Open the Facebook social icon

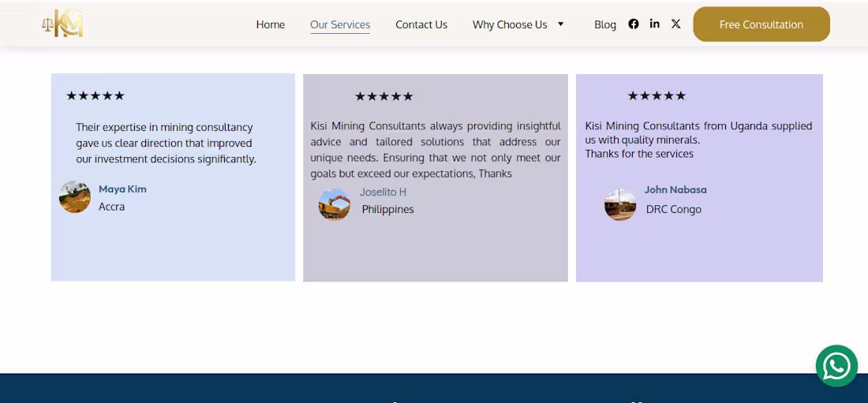click(634, 24)
